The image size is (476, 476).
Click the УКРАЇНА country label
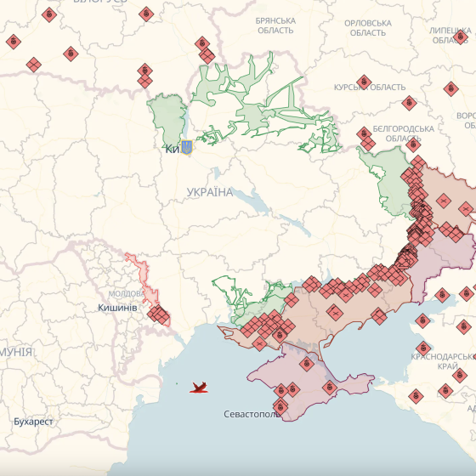coord(210,192)
